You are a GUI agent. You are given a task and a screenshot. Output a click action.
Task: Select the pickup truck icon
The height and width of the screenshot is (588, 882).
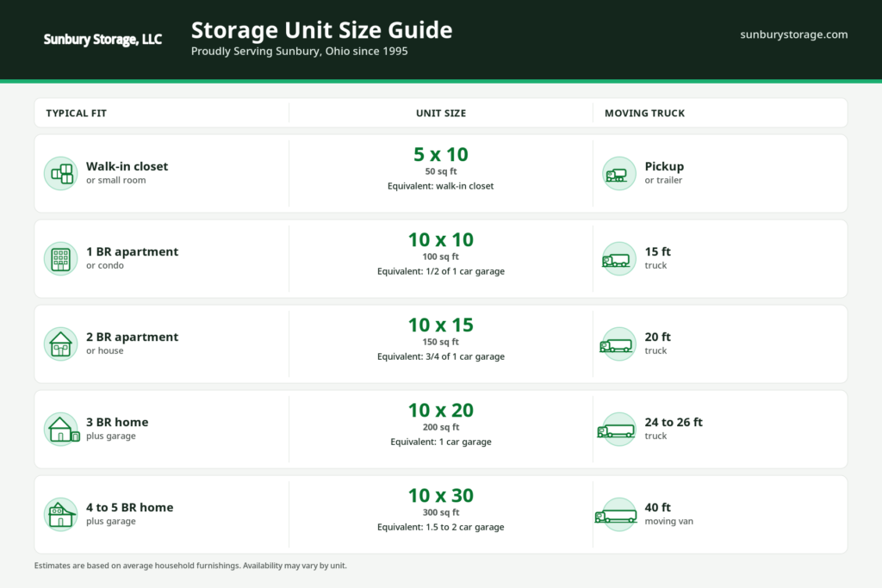click(x=618, y=172)
